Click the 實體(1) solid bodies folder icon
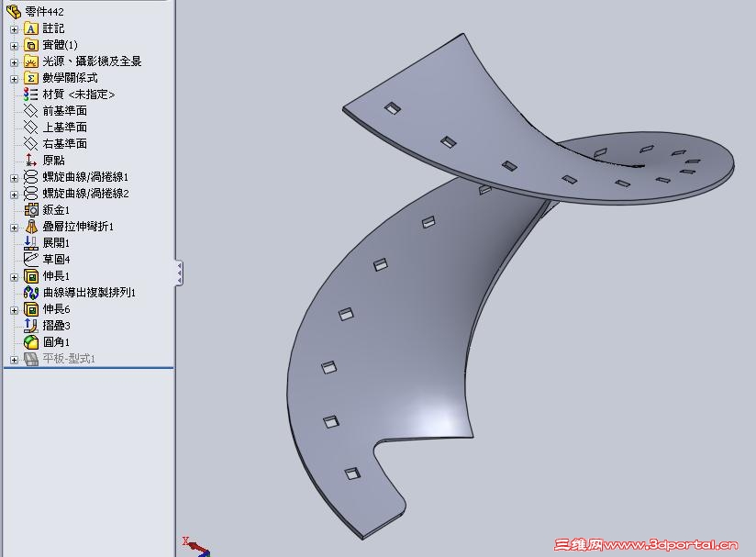 pyautogui.click(x=31, y=45)
